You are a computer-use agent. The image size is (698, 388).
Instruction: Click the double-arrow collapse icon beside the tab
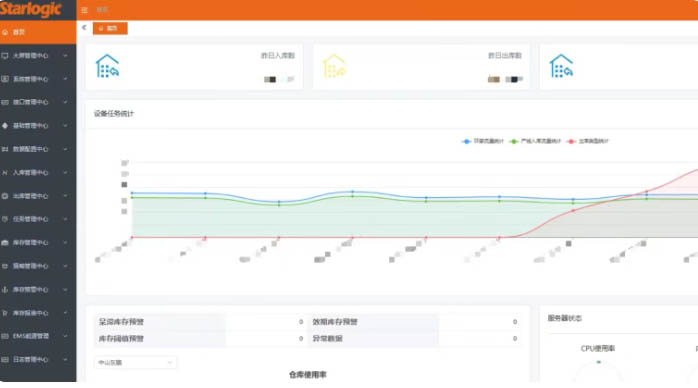pos(84,28)
